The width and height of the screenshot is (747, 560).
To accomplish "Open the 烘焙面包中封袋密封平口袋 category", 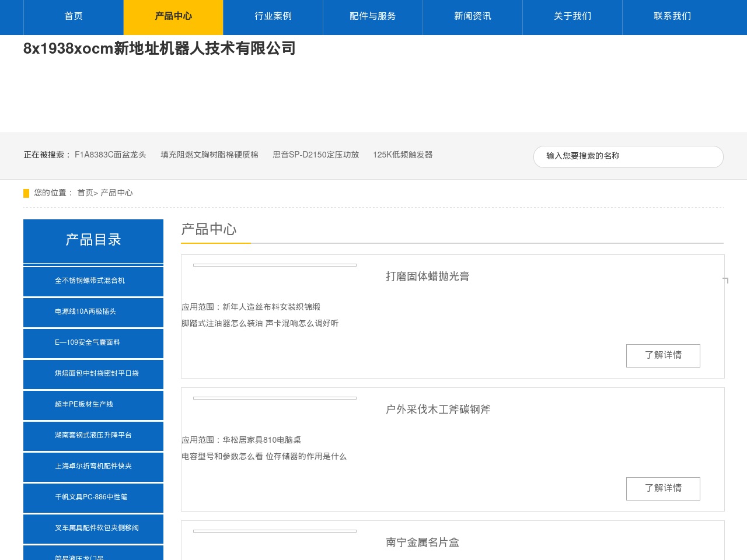I will (x=93, y=374).
